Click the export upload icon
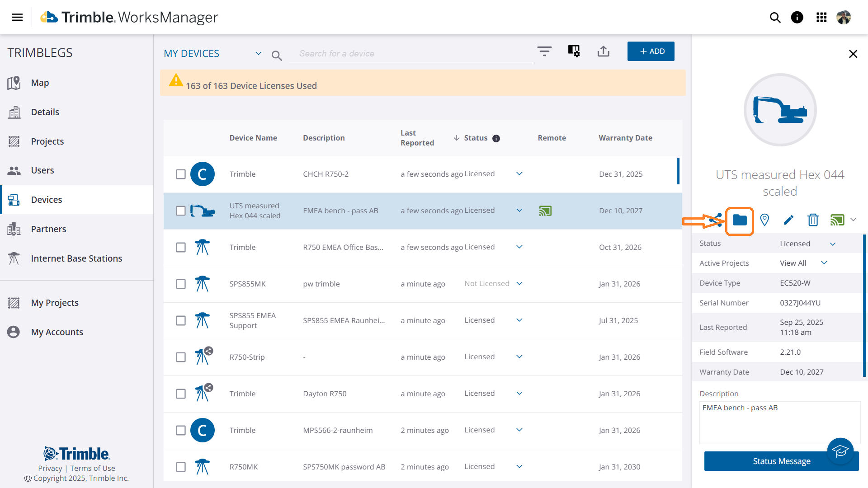868x488 pixels. pyautogui.click(x=603, y=51)
